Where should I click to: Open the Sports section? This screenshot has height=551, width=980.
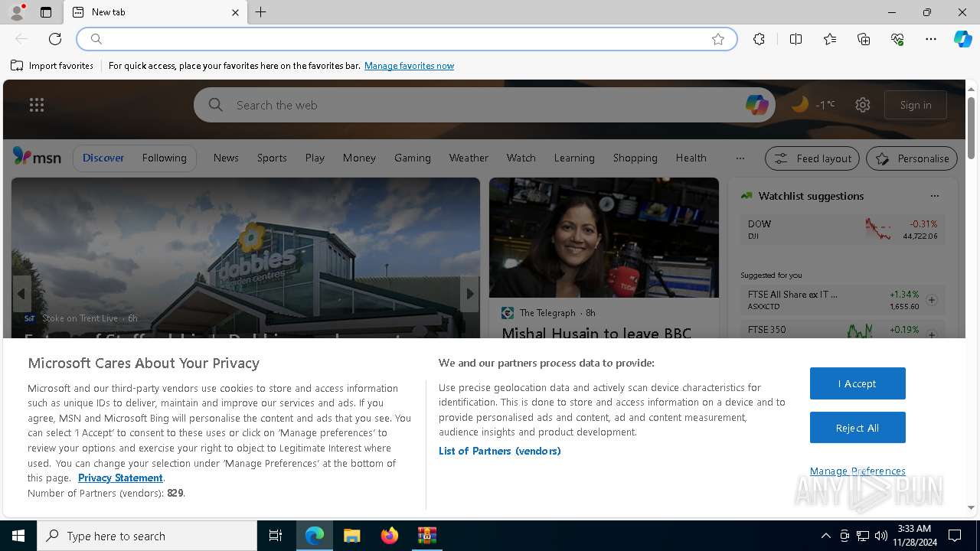point(272,158)
